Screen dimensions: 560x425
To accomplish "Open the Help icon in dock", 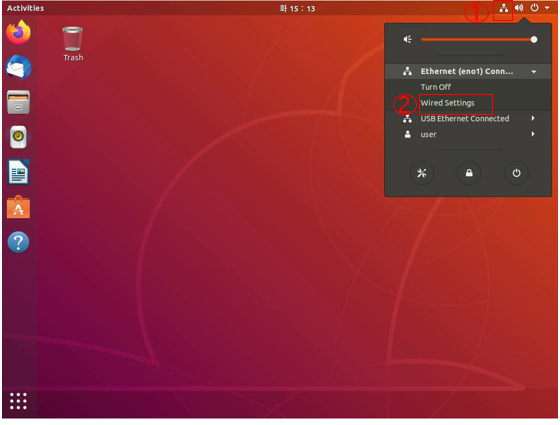I will coord(18,242).
